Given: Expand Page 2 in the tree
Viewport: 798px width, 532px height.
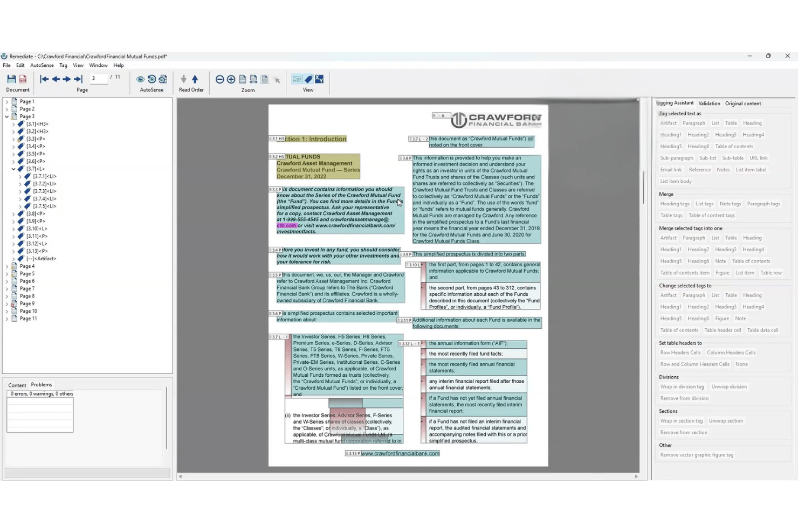Looking at the screenshot, I should tap(7, 109).
